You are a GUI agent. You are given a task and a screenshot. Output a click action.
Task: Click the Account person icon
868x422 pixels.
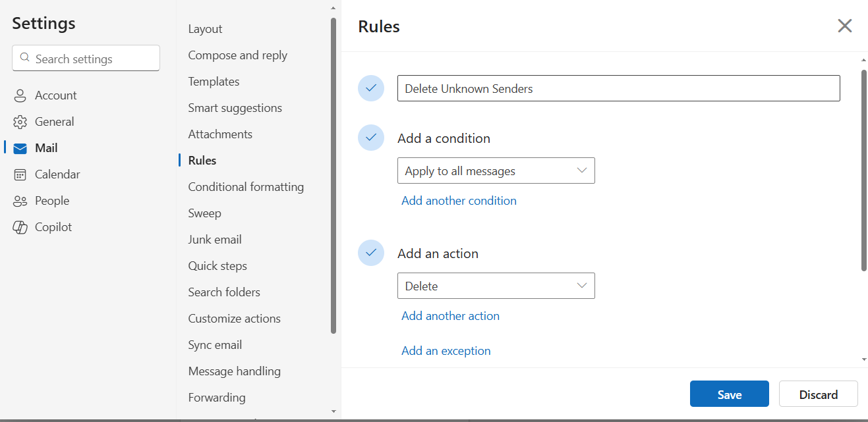[x=20, y=95]
